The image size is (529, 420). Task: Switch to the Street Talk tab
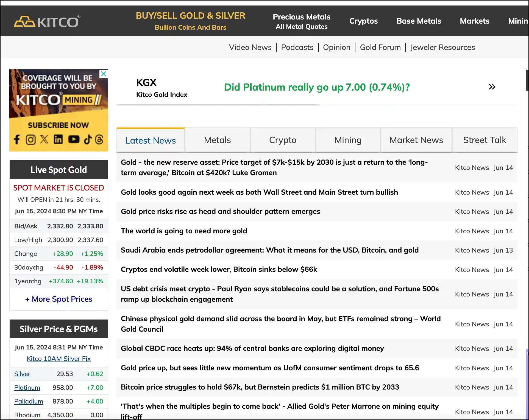485,140
